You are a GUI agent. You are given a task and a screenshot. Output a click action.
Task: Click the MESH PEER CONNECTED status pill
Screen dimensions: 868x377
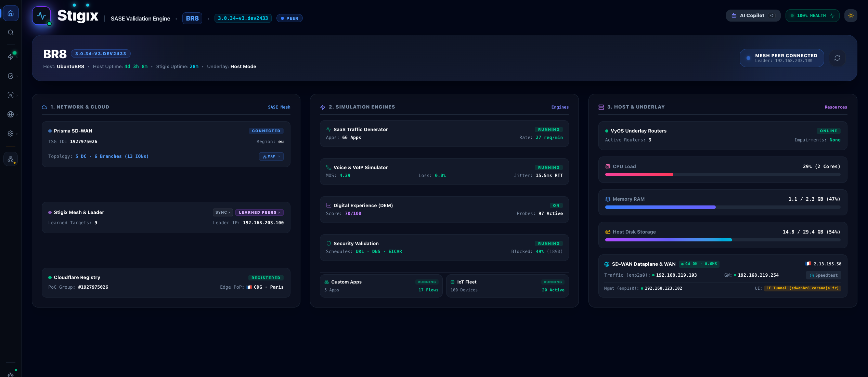782,58
